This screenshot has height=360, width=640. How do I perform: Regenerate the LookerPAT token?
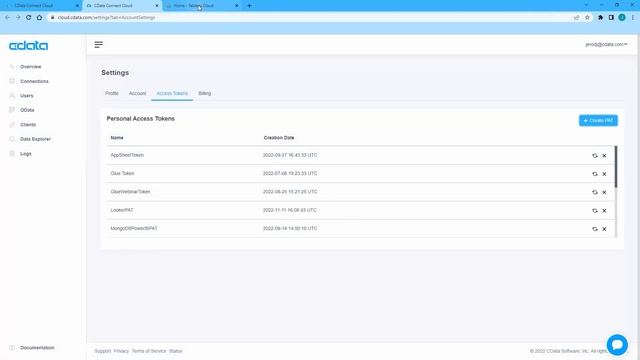coord(595,211)
